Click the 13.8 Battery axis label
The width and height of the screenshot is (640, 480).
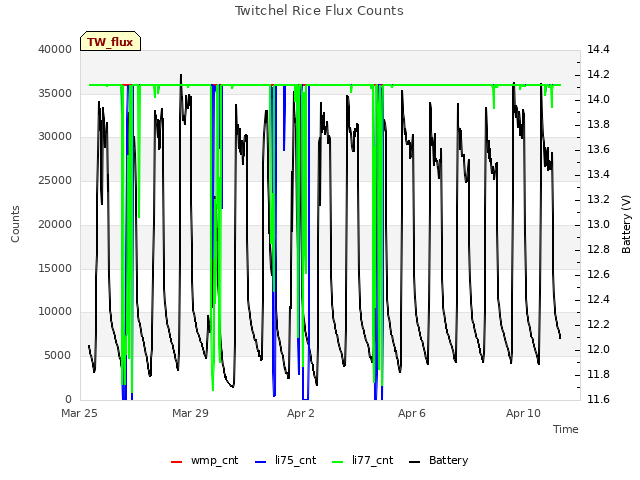coord(598,124)
